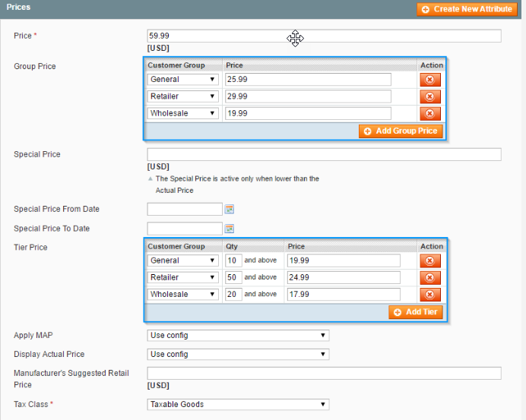Click the Price field showing 59.99

tap(324, 36)
